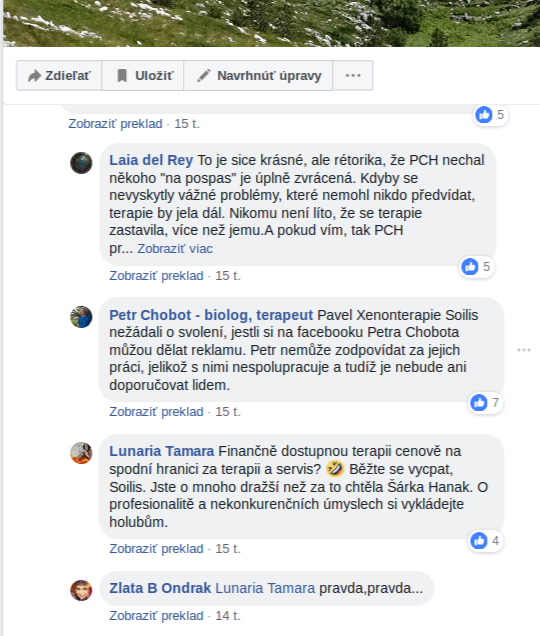540x636 pixels.
Task: Click Laia del Rey's profile avatar
Action: [81, 163]
